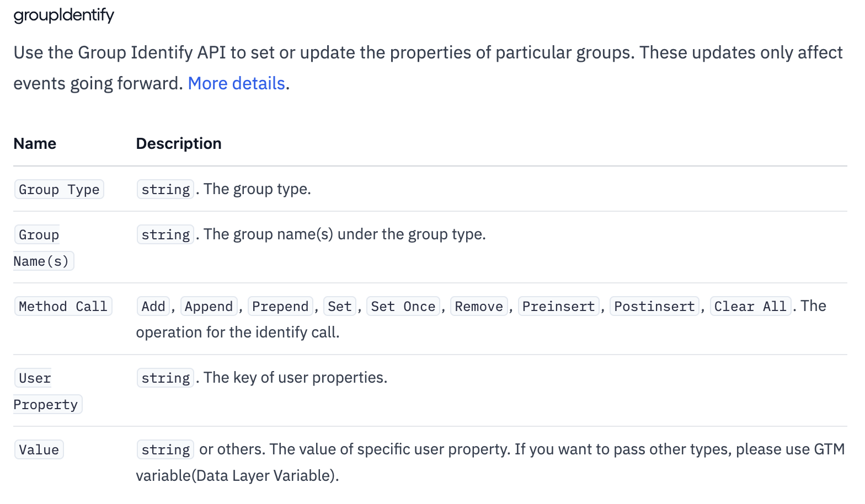Click the Add method code tag
The width and height of the screenshot is (865, 504).
coord(153,307)
